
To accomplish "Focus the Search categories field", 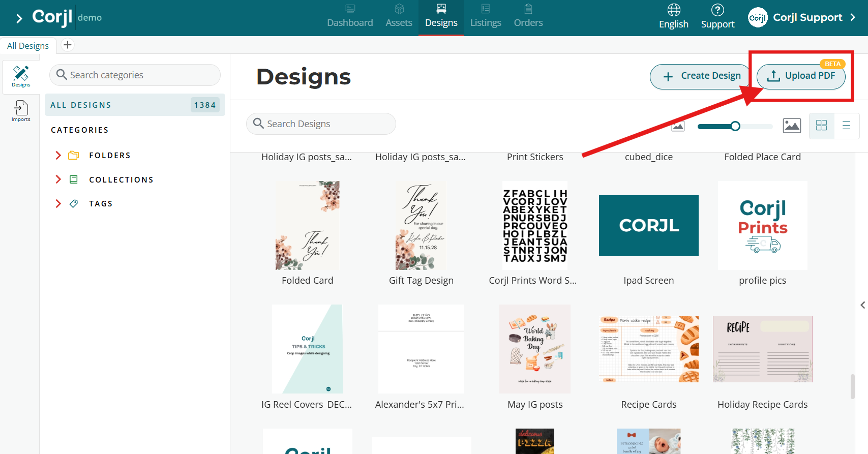I will (x=135, y=75).
